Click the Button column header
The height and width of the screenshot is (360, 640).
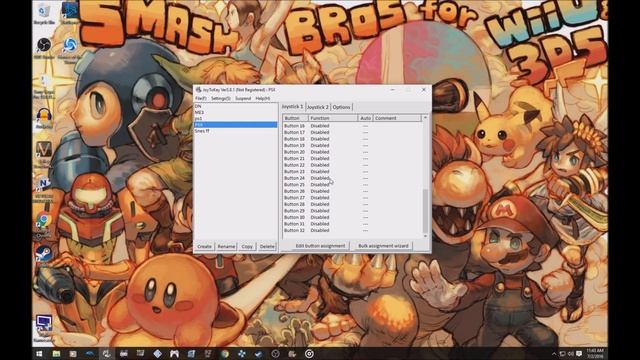[x=295, y=118]
